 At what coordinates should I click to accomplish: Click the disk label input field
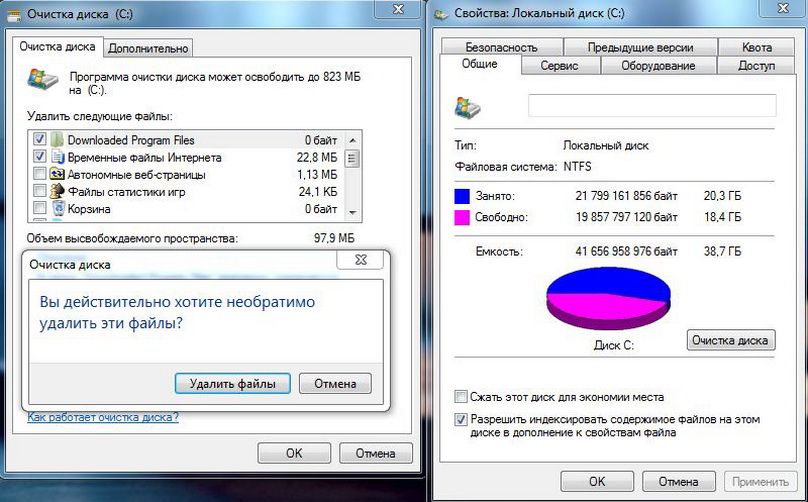652,105
